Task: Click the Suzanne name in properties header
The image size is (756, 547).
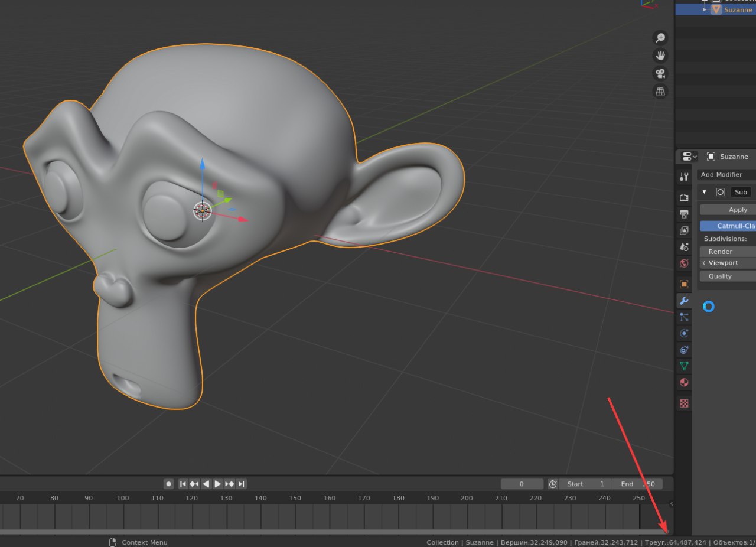Action: tap(734, 157)
